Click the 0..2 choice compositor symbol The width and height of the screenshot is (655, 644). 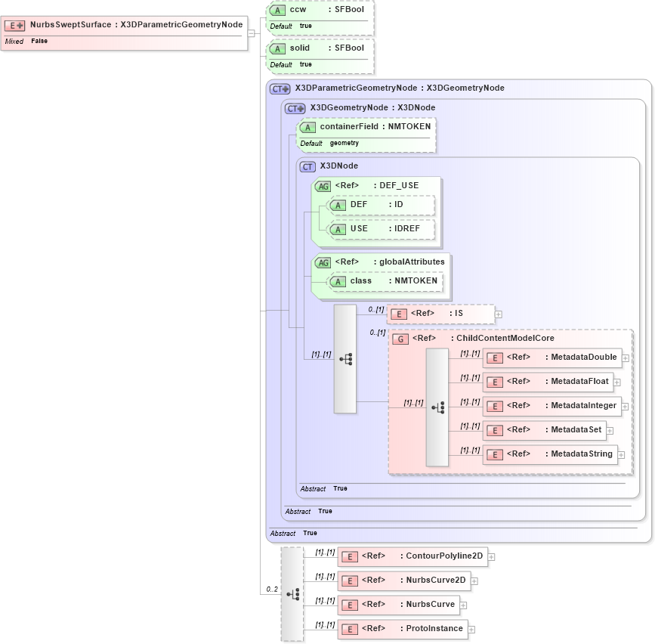[292, 594]
